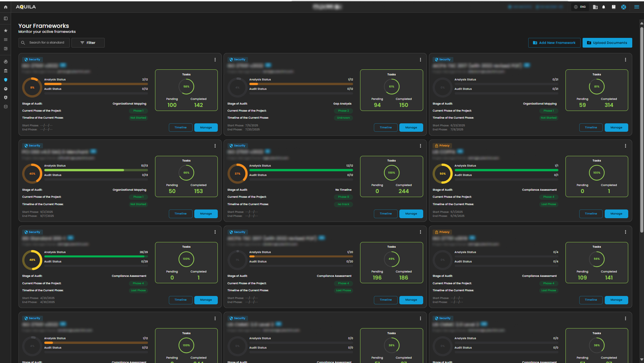Open the database icon in sidebar
This screenshot has height=363, width=644.
pos(5,107)
